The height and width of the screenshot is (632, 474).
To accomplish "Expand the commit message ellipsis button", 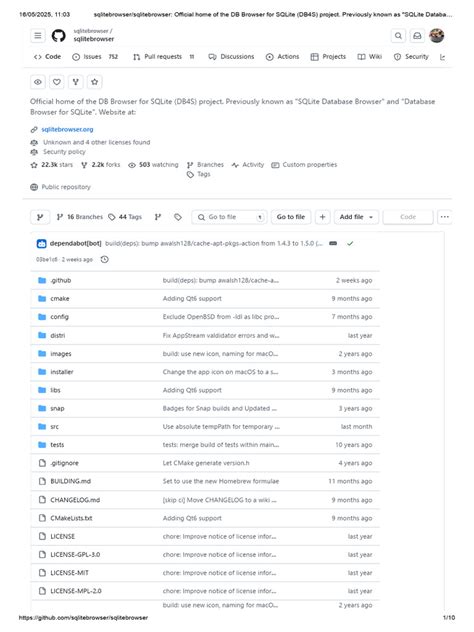I will coord(333,244).
